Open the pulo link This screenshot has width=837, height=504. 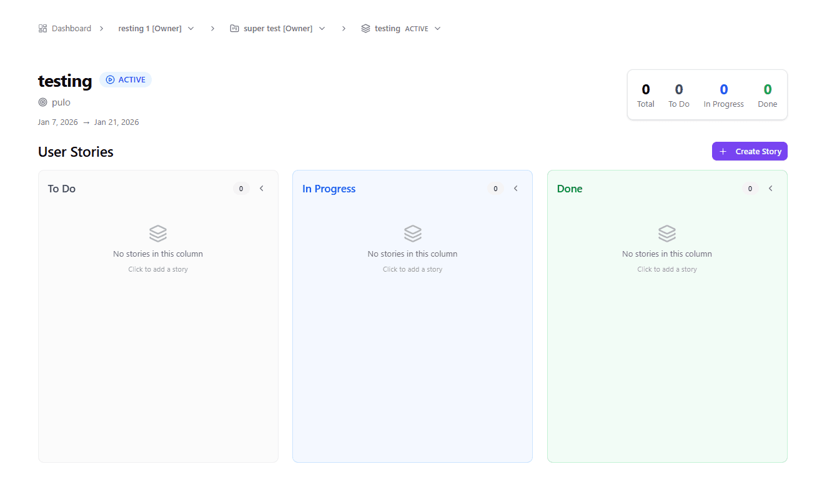(x=61, y=102)
